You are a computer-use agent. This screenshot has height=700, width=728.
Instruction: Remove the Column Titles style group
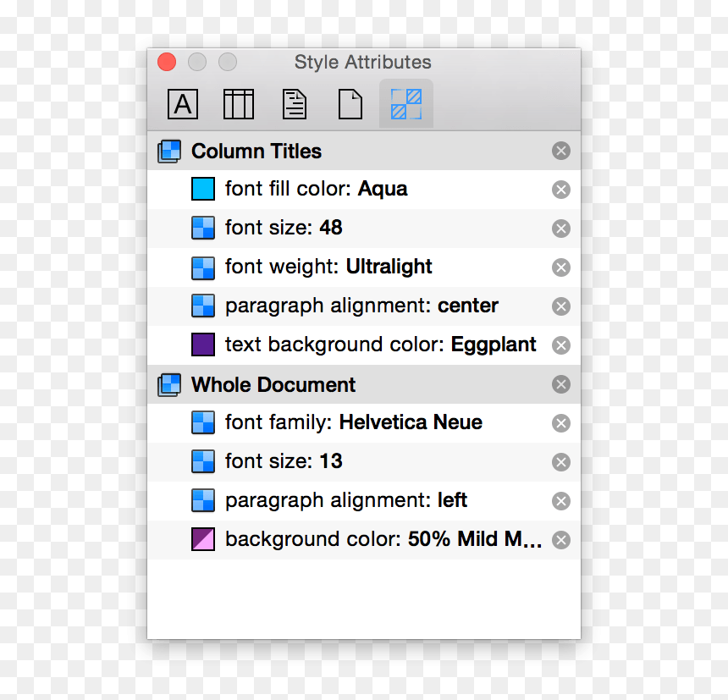click(x=561, y=151)
